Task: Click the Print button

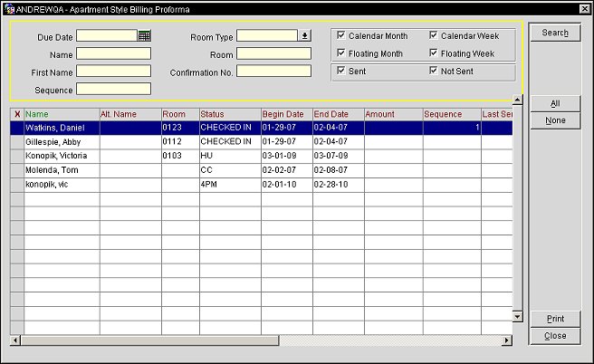Action: 555,319
